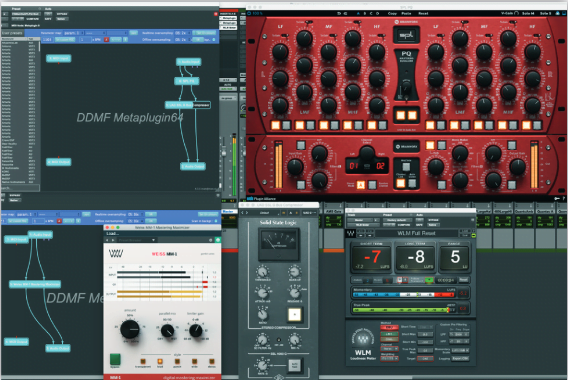Click the WLM Reset button

tap(463, 280)
